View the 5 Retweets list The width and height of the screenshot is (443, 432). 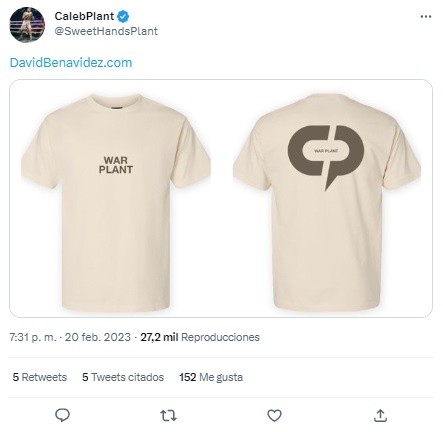pos(40,377)
